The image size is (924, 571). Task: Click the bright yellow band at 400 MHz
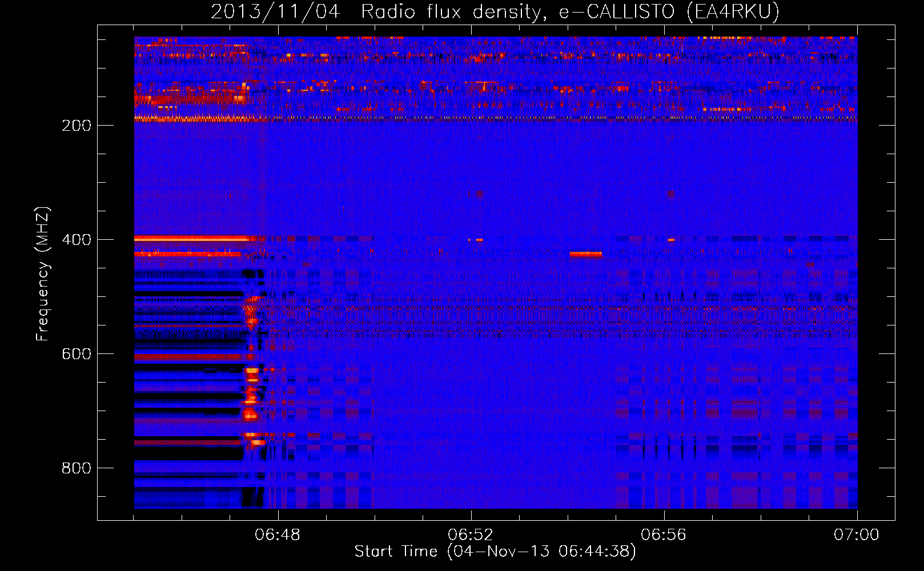(191, 239)
